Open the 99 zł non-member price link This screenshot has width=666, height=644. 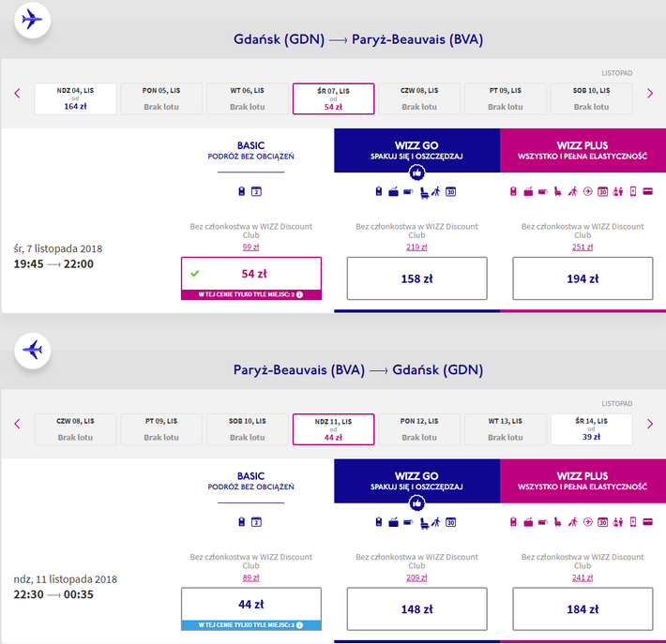pyautogui.click(x=251, y=247)
